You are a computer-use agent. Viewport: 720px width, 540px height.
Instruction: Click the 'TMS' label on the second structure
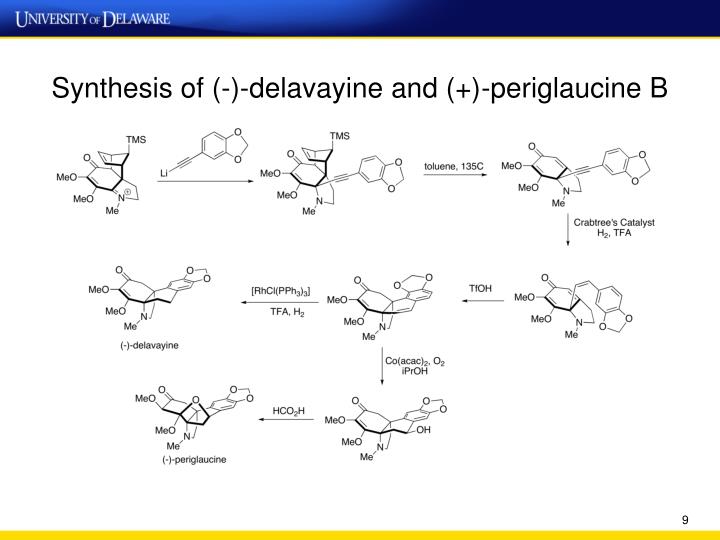click(339, 136)
